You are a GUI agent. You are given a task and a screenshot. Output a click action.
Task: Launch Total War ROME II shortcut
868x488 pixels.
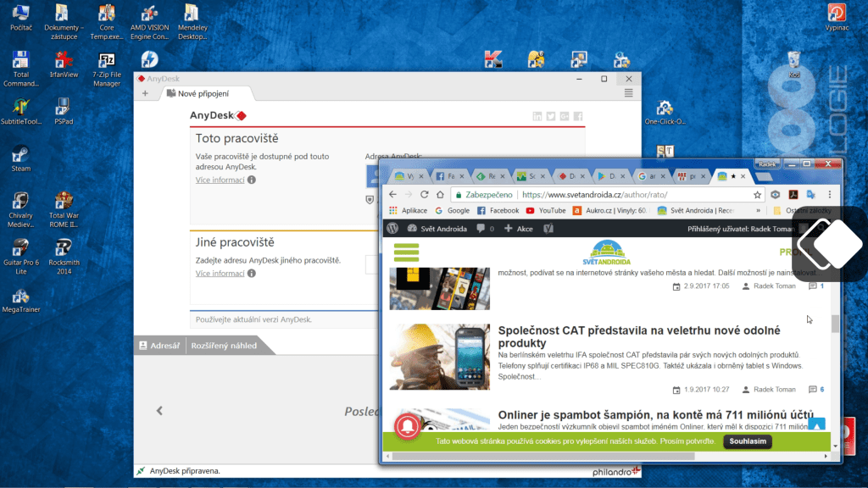64,210
